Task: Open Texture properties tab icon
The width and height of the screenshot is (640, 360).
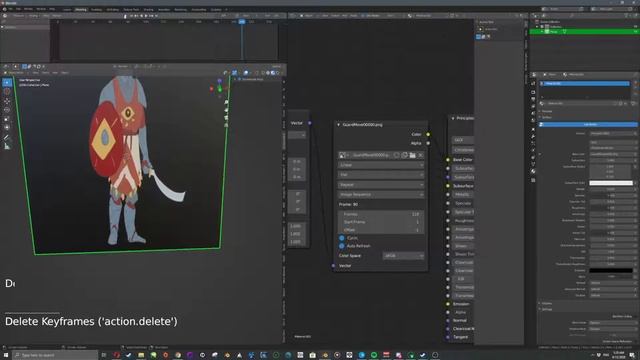Action: [x=533, y=180]
